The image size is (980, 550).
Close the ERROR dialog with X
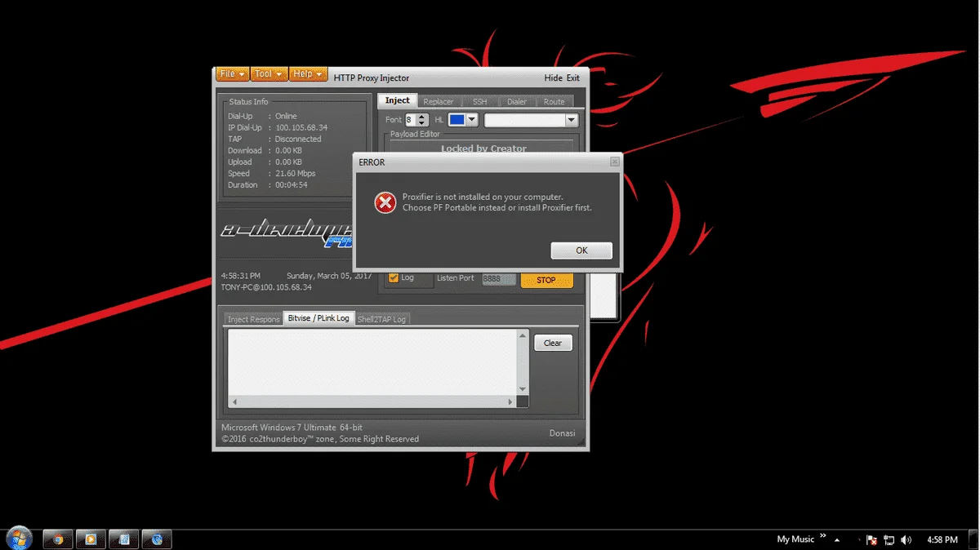(615, 162)
